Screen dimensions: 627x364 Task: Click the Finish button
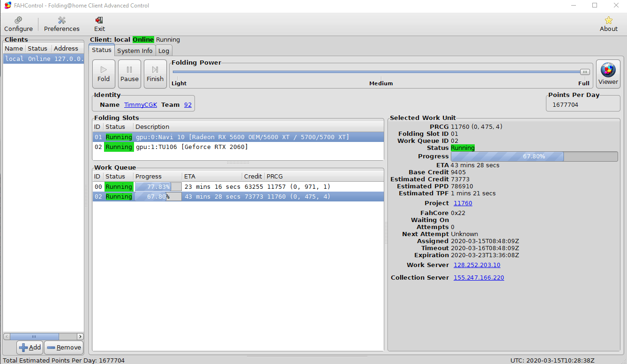point(155,74)
